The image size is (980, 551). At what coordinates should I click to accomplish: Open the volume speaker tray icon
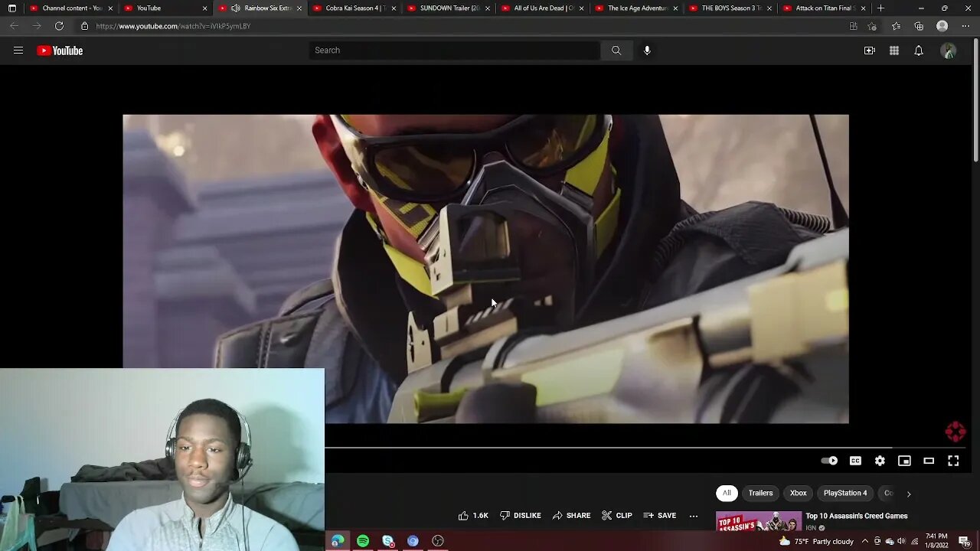coord(901,541)
